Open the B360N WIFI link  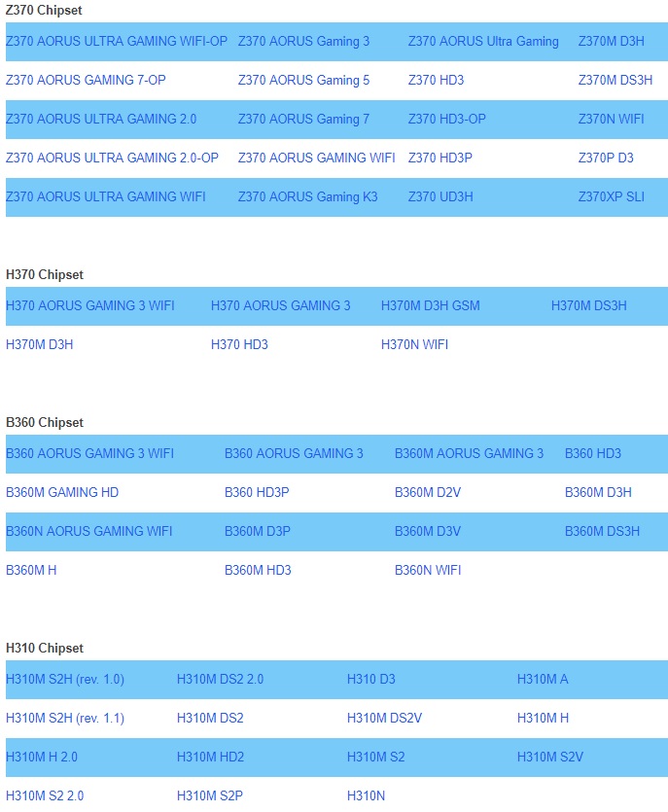coord(428,570)
